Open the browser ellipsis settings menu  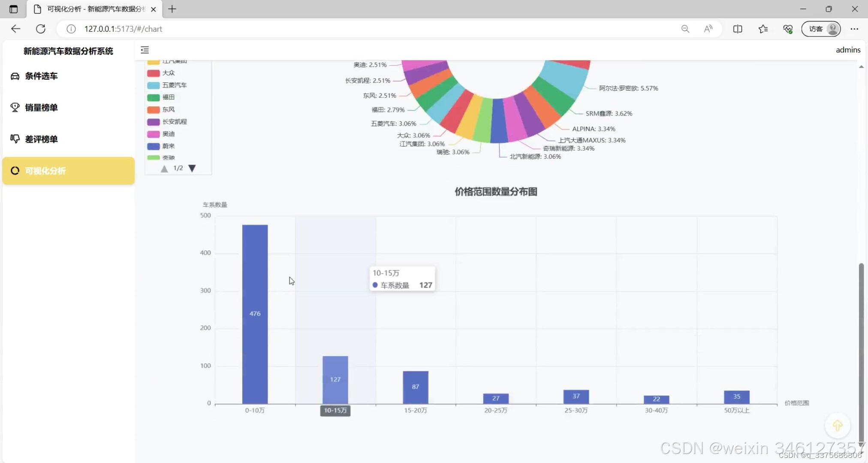pos(854,29)
